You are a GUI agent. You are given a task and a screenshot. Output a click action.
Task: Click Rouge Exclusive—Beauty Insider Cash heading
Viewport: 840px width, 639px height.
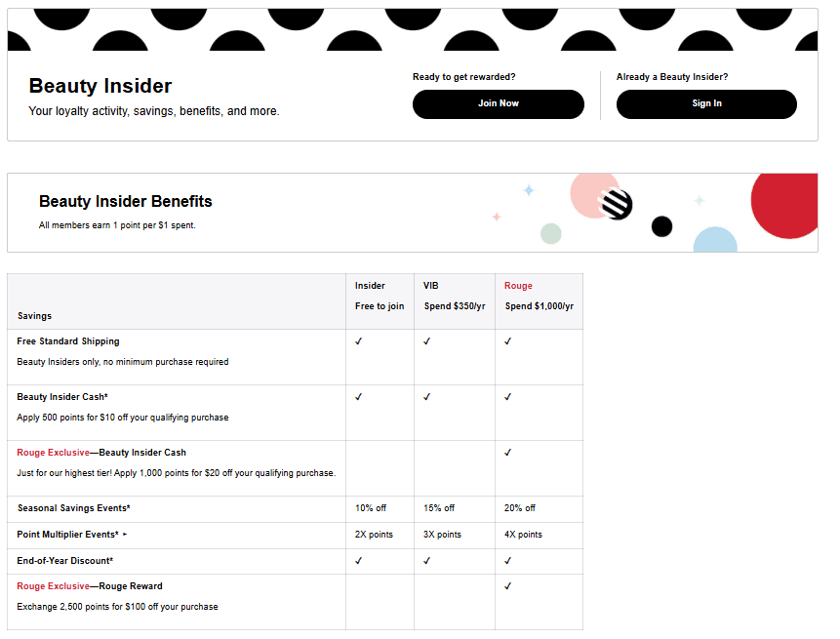pyautogui.click(x=101, y=453)
